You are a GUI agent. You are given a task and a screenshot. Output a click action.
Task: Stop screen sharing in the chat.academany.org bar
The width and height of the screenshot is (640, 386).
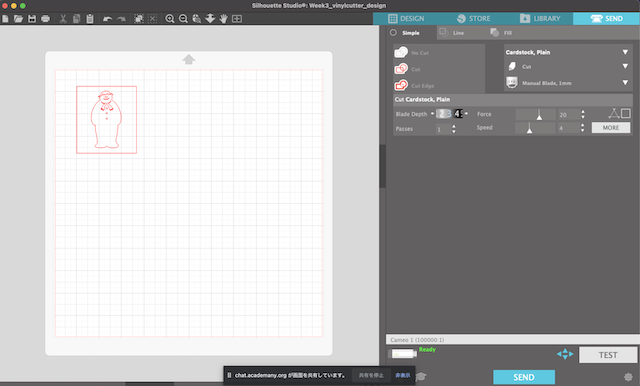[x=371, y=375]
